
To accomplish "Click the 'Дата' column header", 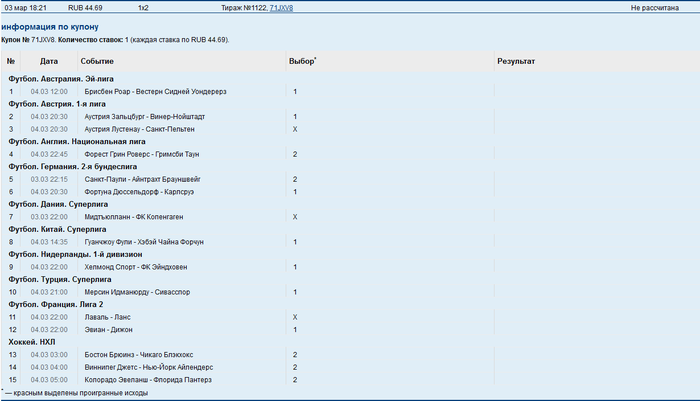I will (x=49, y=61).
